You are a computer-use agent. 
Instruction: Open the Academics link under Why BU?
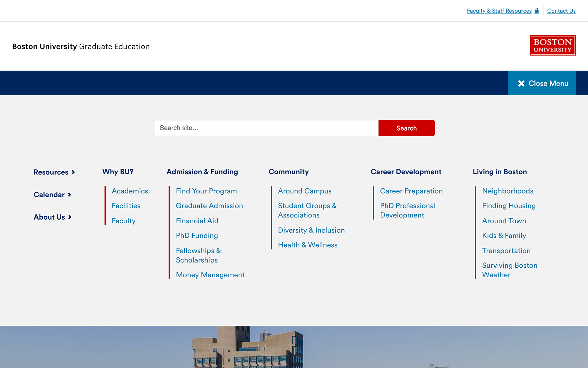point(130,191)
